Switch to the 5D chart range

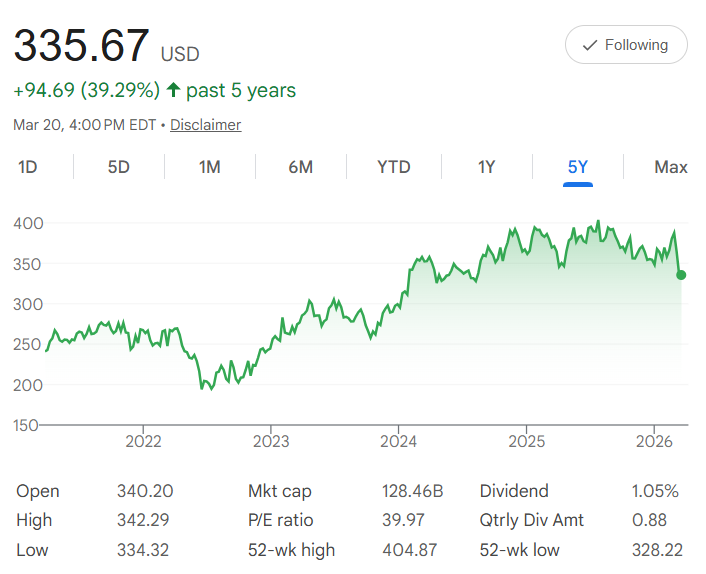(x=118, y=167)
